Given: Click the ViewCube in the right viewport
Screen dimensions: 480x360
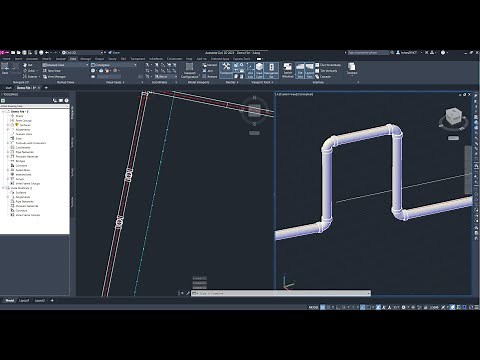Looking at the screenshot, I should 453,116.
